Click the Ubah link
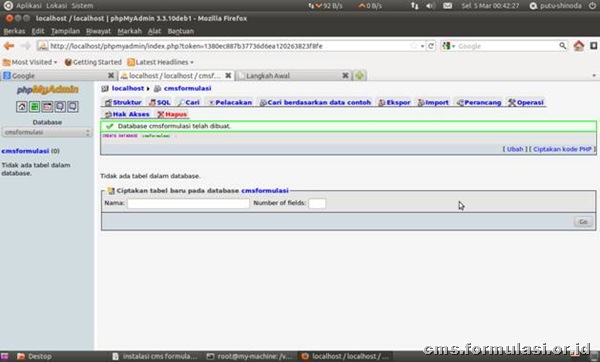 515,149
